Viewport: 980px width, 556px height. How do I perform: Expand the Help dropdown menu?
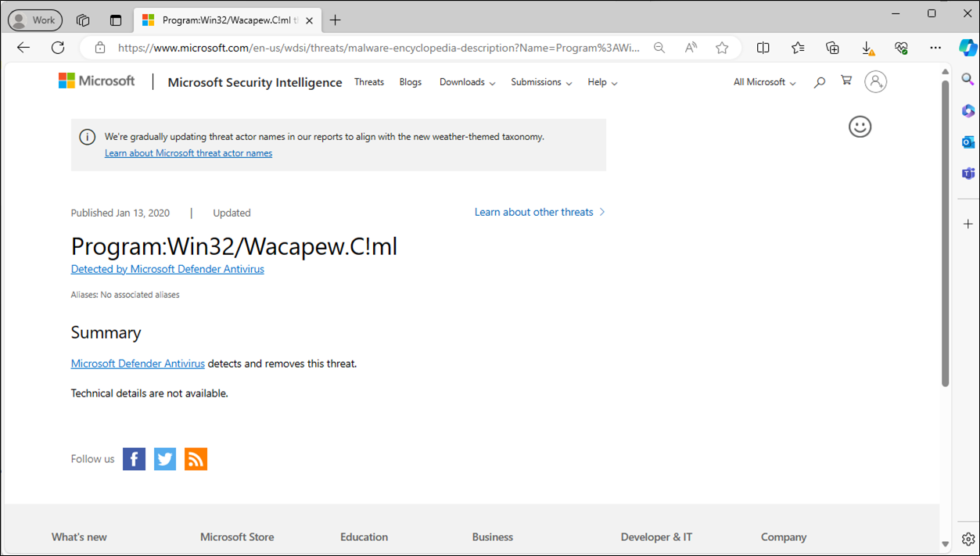[x=603, y=82]
